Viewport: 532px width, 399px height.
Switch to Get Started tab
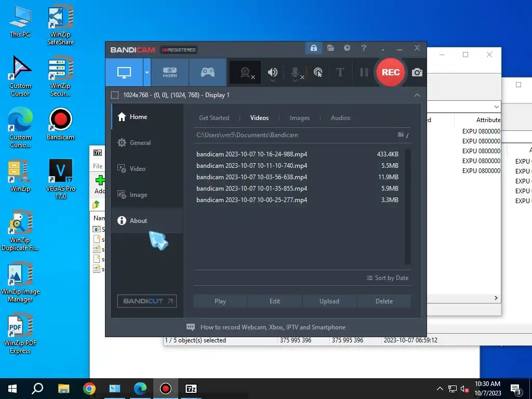point(214,118)
